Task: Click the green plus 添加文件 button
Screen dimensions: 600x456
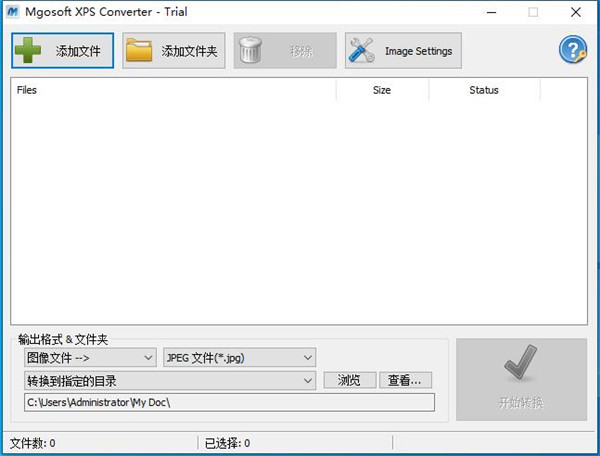Action: [x=62, y=50]
